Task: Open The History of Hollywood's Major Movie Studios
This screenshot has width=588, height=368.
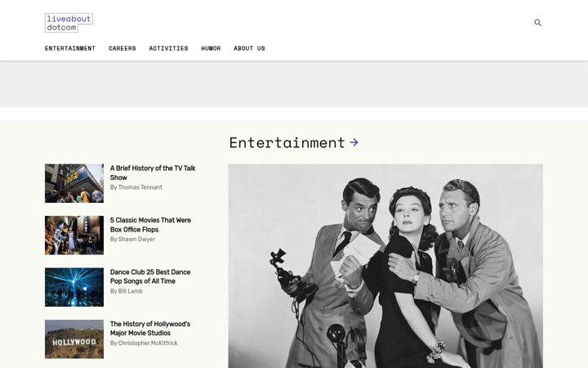Action: [150, 328]
